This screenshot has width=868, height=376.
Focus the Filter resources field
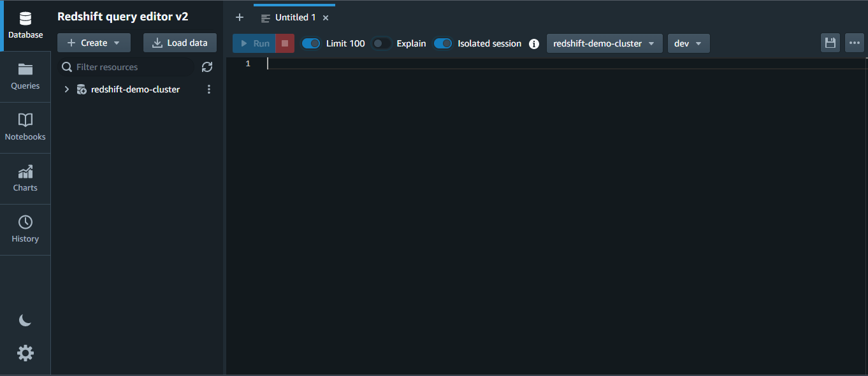tap(127, 67)
